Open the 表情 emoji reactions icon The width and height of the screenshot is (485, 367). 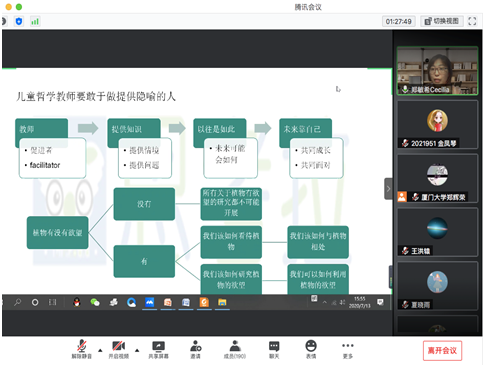click(x=311, y=349)
